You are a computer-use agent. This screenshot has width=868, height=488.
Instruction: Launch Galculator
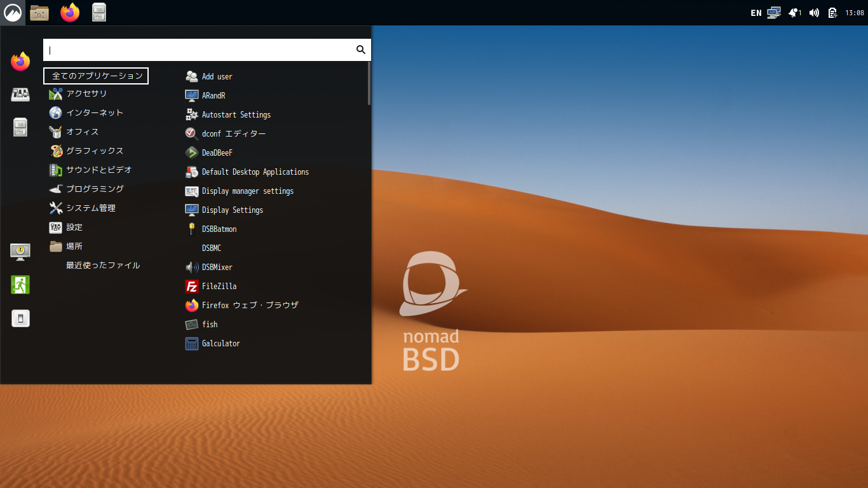click(x=213, y=343)
